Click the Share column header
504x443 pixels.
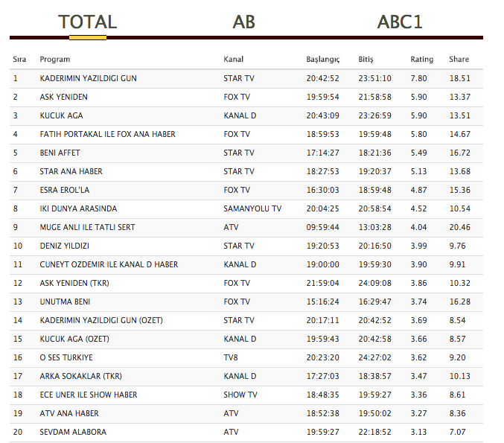(x=459, y=59)
